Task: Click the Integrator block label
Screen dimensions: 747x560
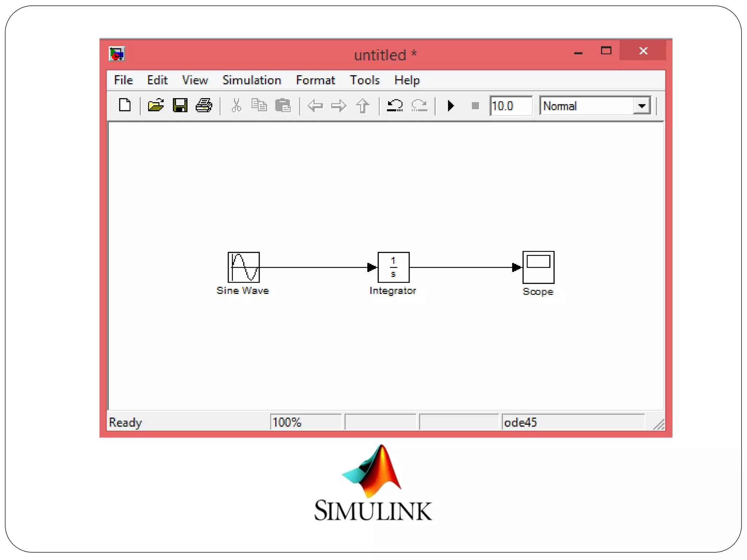Action: 393,291
